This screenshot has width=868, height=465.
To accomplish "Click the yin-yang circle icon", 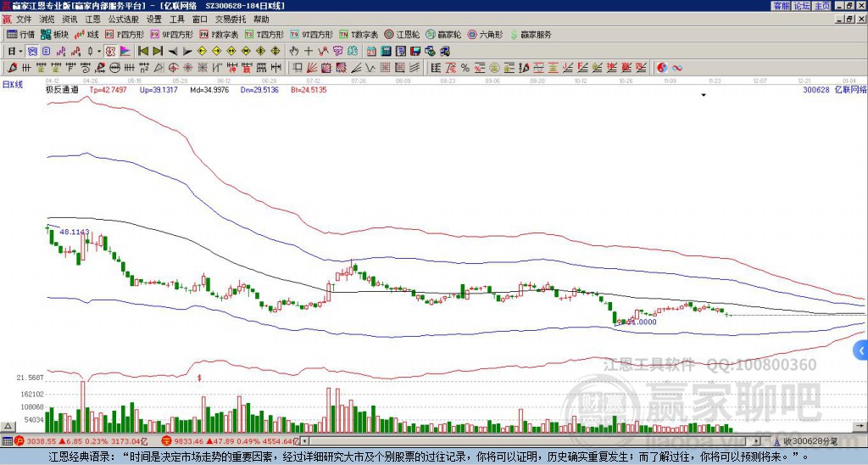I will pyautogui.click(x=662, y=68).
